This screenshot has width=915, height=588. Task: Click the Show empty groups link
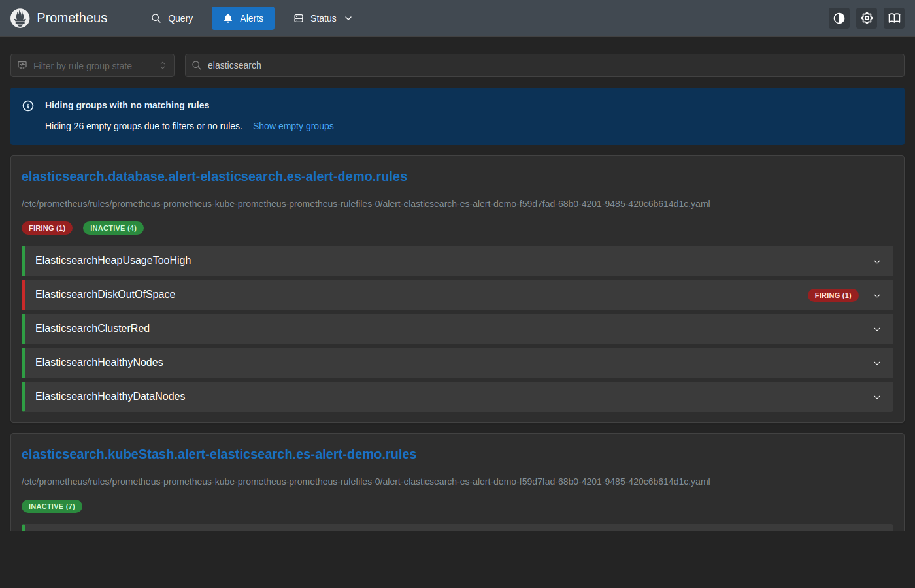click(x=293, y=126)
